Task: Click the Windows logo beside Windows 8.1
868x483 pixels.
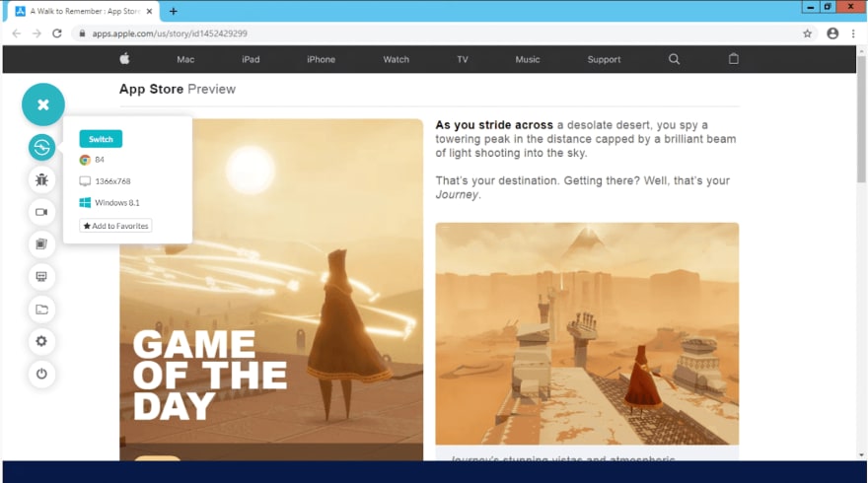Action: (85, 202)
